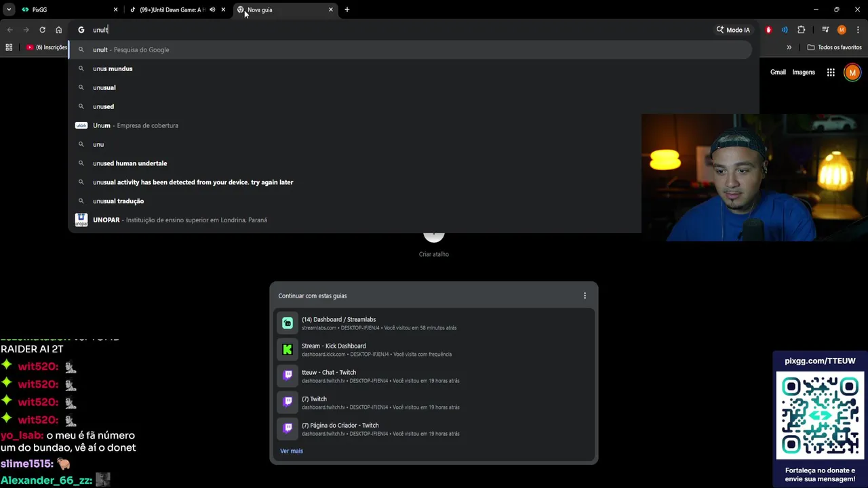Click Twitch icon beside Página do Criador
Image resolution: width=868 pixels, height=488 pixels.
[x=288, y=429]
